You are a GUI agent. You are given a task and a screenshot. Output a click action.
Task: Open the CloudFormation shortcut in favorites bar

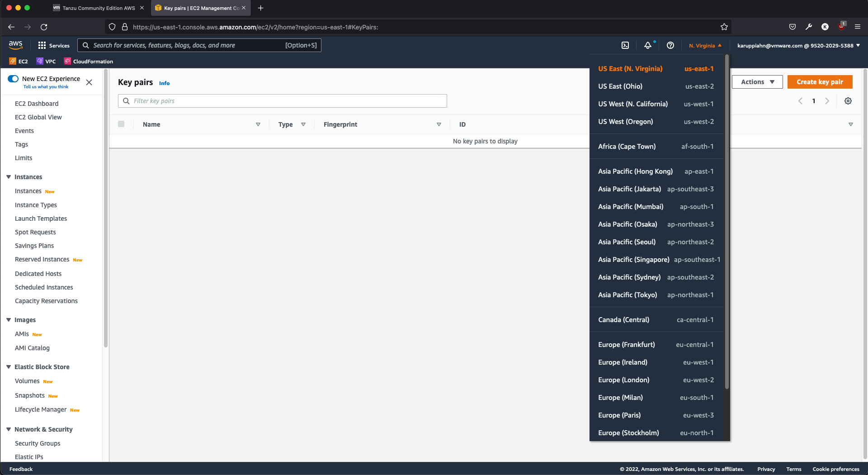click(89, 61)
